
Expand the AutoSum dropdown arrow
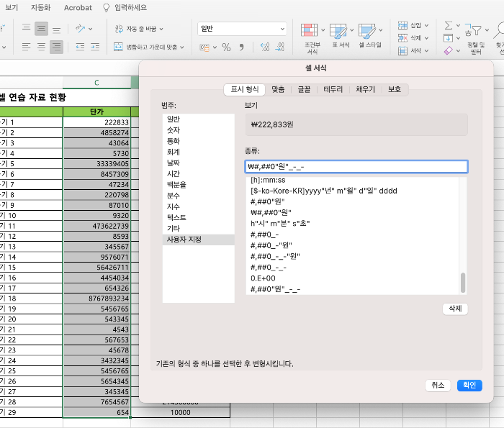pos(458,25)
